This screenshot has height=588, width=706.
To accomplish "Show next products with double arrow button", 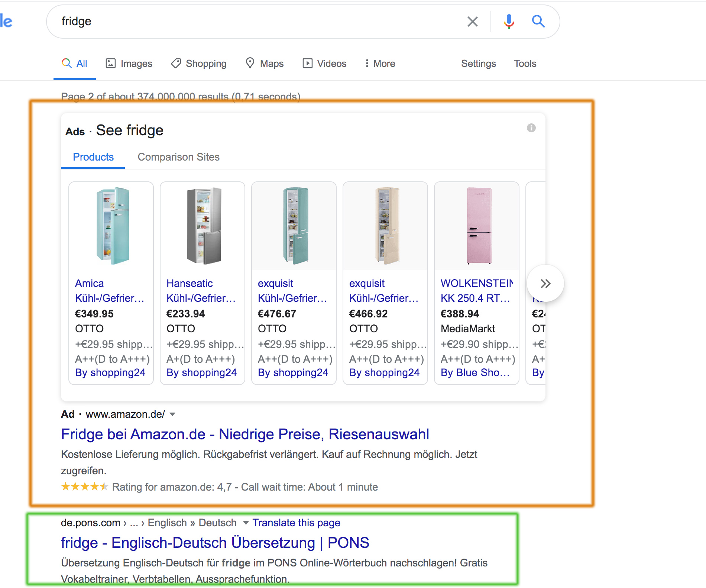I will [x=545, y=284].
